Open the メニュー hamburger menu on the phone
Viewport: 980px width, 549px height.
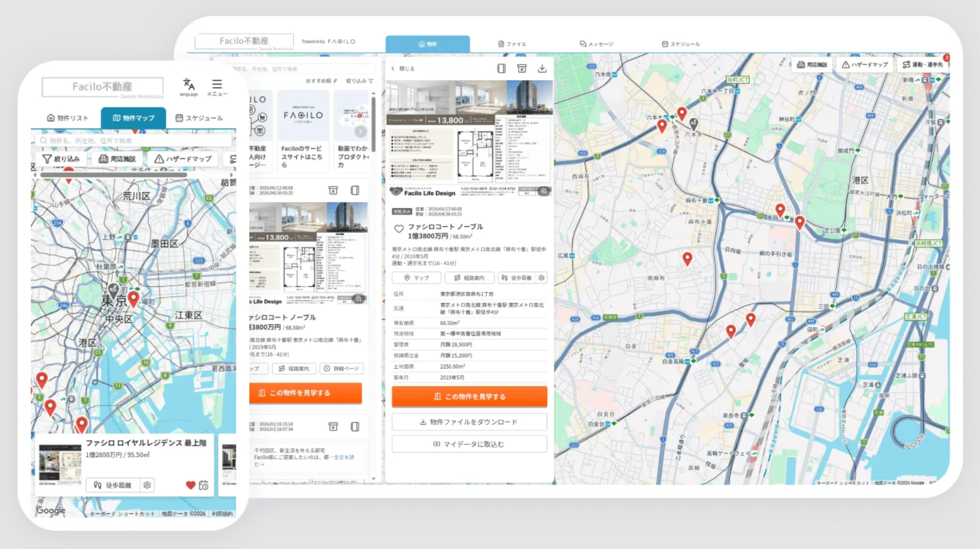pos(217,87)
